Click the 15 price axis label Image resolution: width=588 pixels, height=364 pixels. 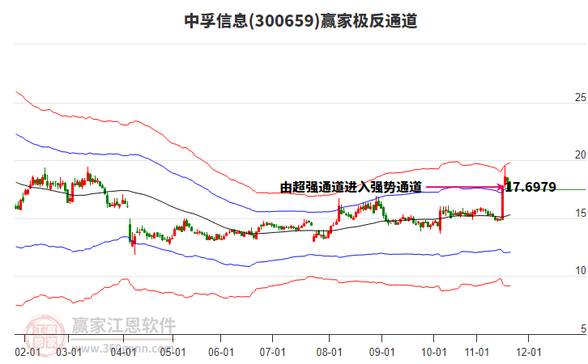click(x=580, y=213)
